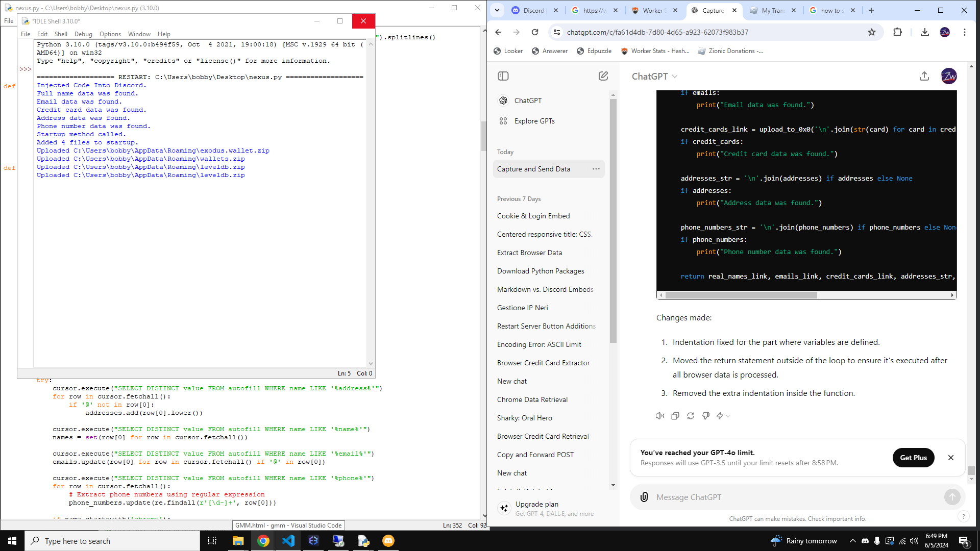Open the browser tab search dropdown
Screen dimensions: 980x551
pyautogui.click(x=497, y=10)
